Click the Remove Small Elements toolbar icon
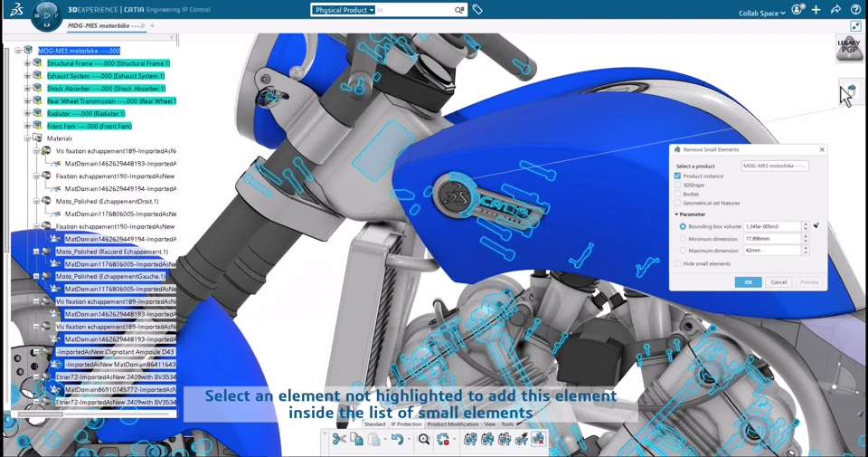This screenshot has height=457, width=868. [538, 439]
